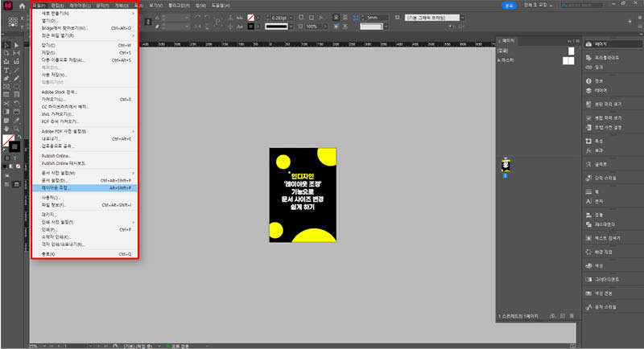The width and height of the screenshot is (644, 349).
Task: Open the stroke weight 0.283pt dropdown
Action: [x=291, y=18]
